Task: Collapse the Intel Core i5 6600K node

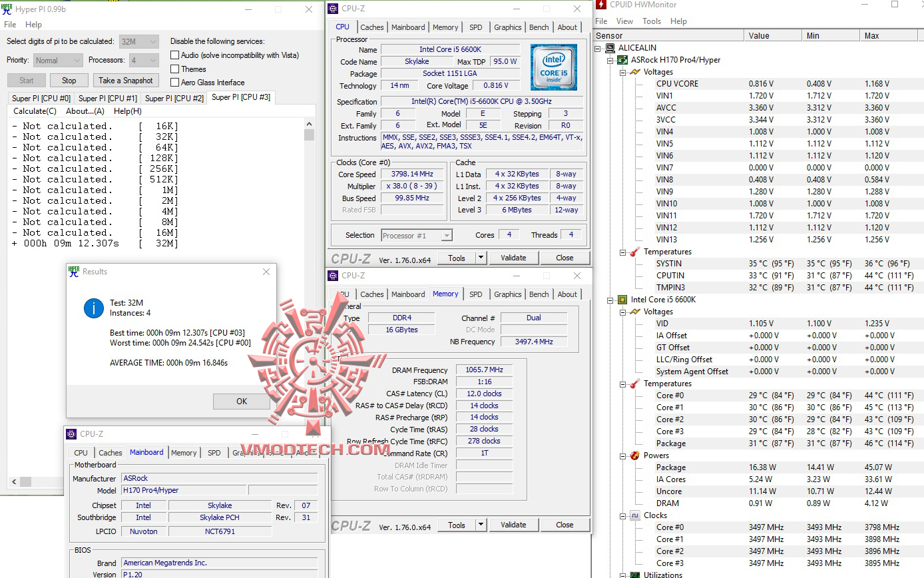Action: [x=610, y=300]
